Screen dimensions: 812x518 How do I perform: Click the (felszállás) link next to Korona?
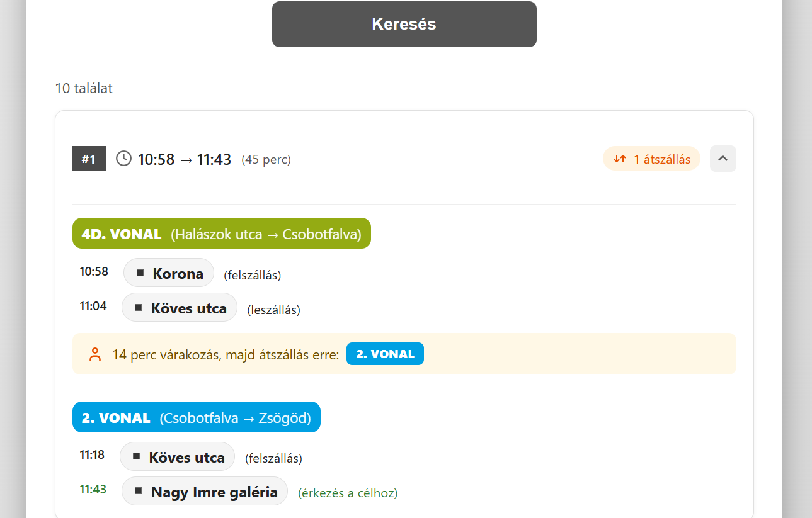pos(253,274)
